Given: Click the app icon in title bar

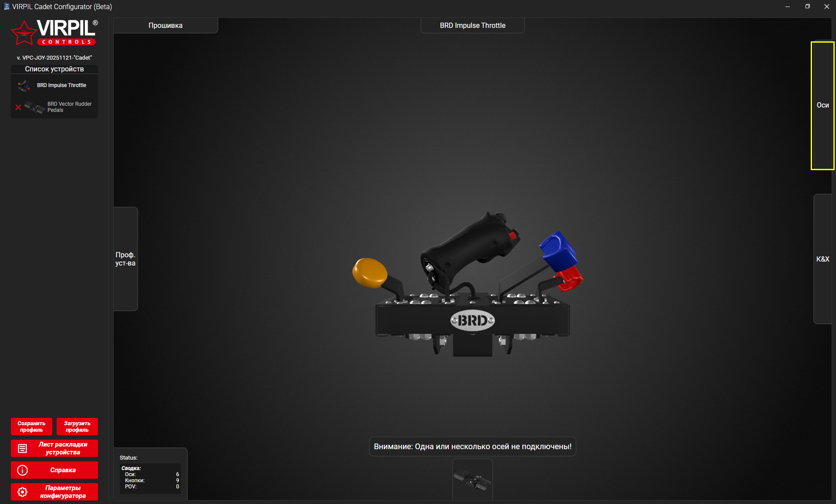Looking at the screenshot, I should pyautogui.click(x=6, y=7).
